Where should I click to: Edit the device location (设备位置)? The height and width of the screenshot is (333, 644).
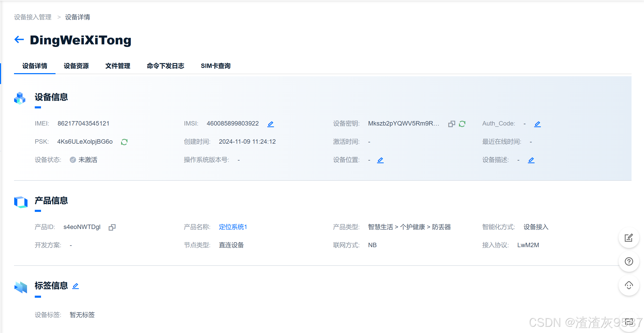coord(380,160)
